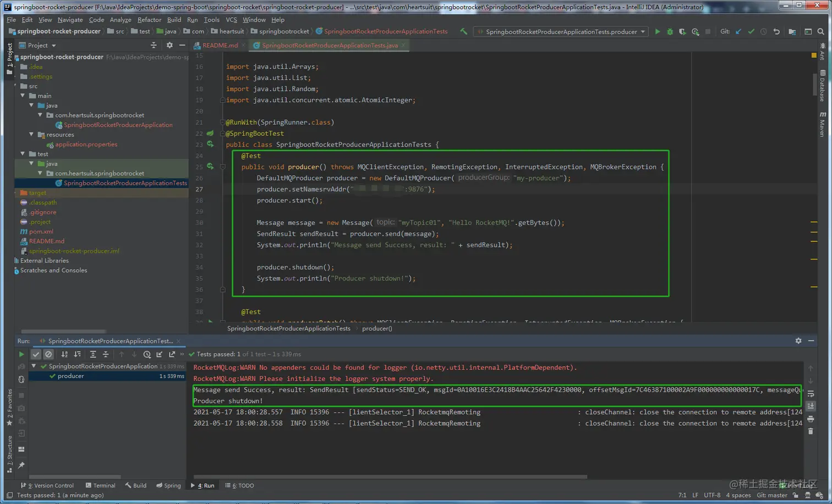The height and width of the screenshot is (504, 832).
Task: Sort tests by duration in Run toolbar
Action: click(78, 354)
